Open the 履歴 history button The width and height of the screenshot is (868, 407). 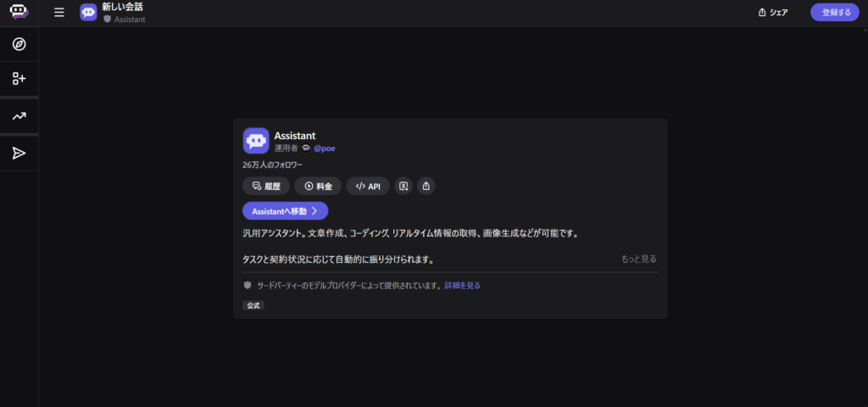point(266,186)
